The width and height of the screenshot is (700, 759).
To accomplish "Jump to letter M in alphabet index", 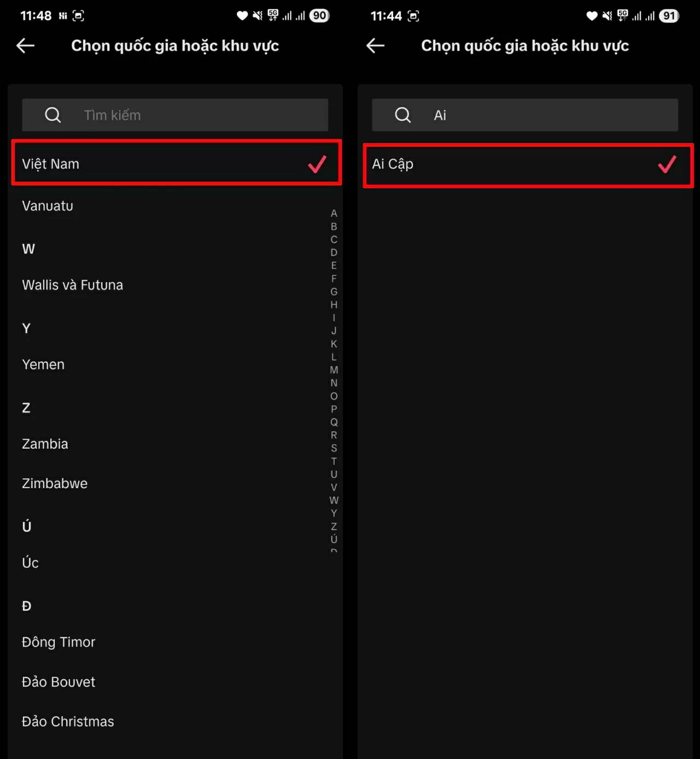I will click(x=334, y=370).
